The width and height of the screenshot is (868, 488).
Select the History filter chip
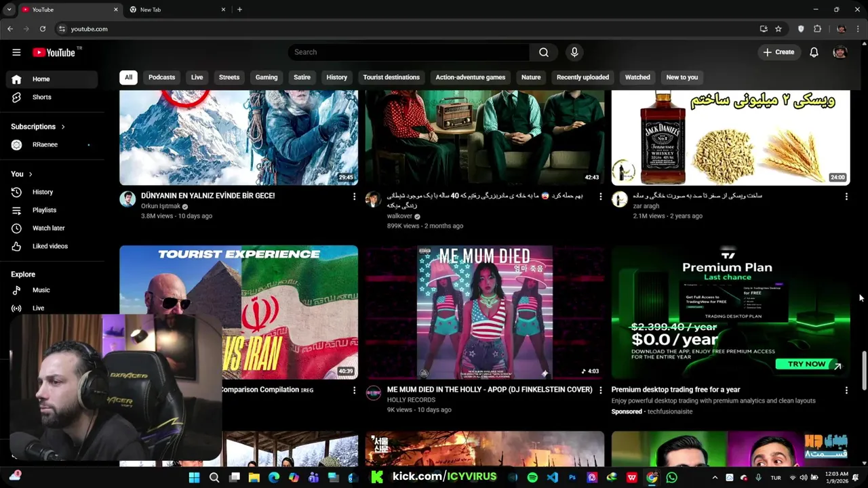click(x=336, y=77)
